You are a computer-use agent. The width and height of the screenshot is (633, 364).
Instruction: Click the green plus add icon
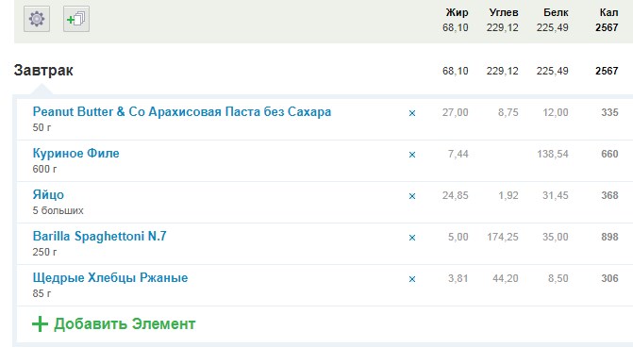(40, 324)
